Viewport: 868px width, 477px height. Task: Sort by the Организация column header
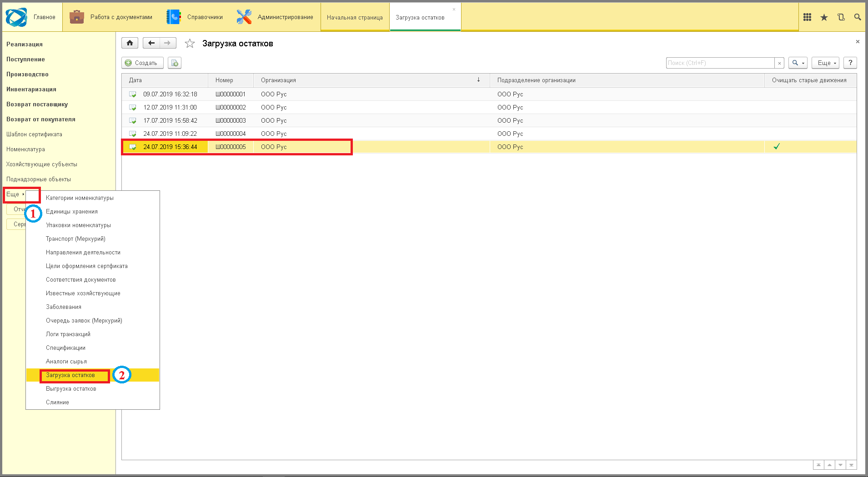tap(371, 80)
